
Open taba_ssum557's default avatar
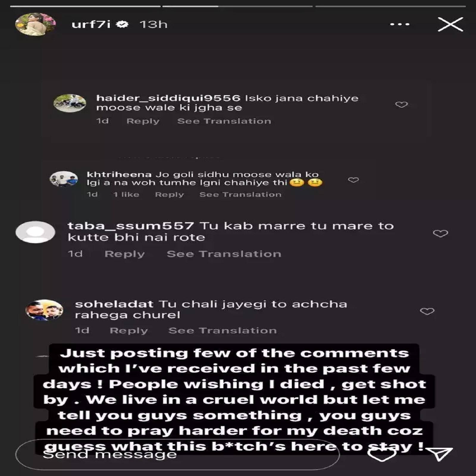coord(35,232)
